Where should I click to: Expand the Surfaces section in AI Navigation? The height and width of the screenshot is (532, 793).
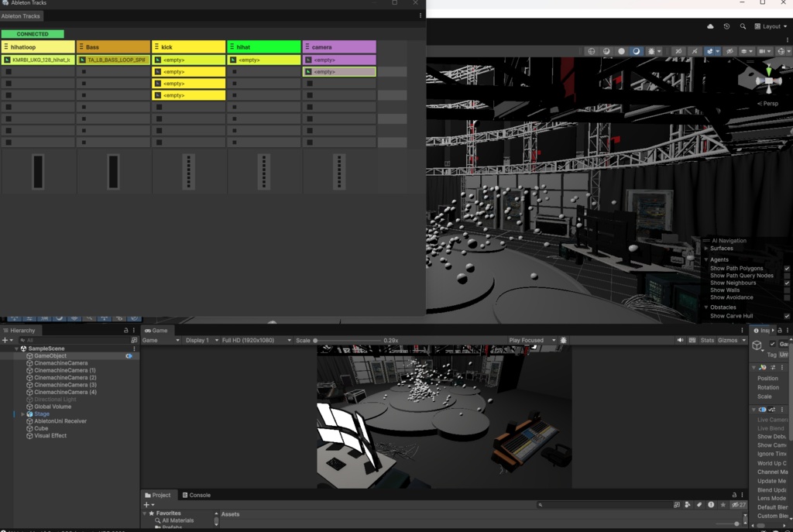coord(706,249)
